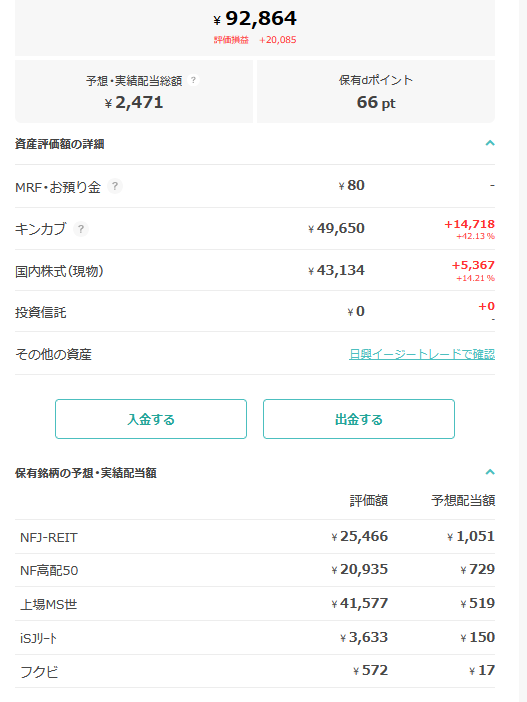Screen dimensions: 527x702
Task: Click the 出金する withdraw button
Action: pos(359,419)
